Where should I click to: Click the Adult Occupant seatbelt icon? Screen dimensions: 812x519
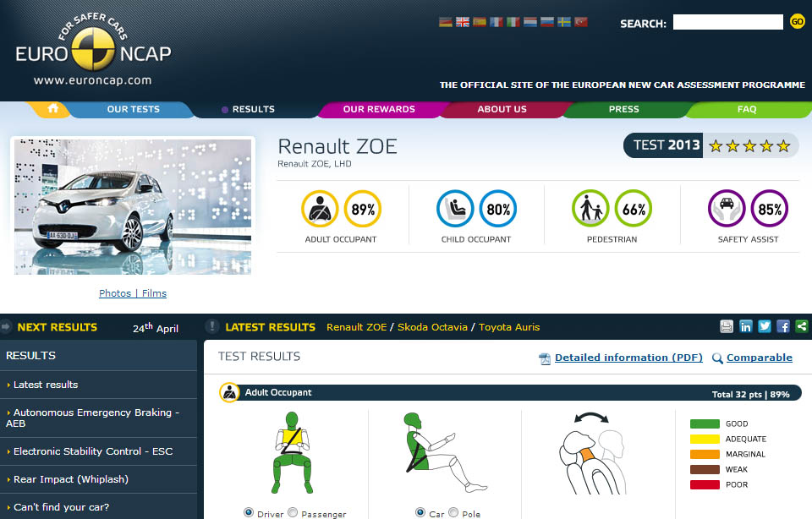tap(320, 209)
